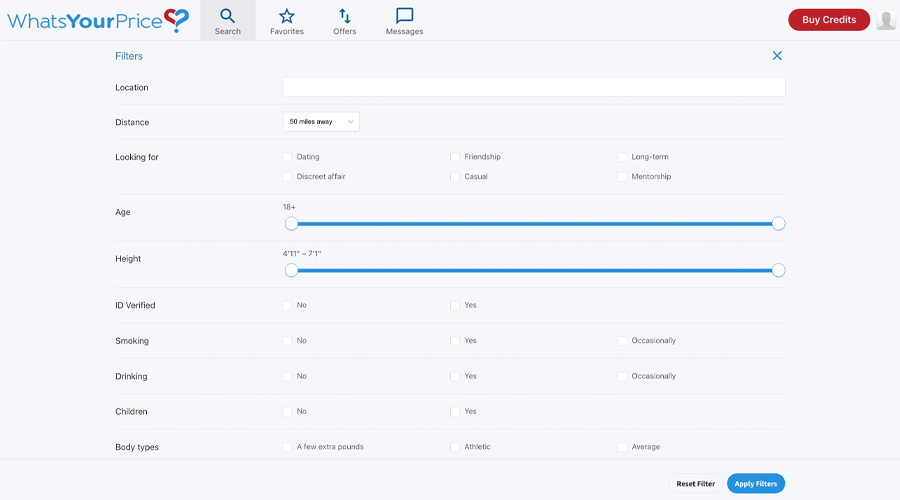Click the Location input field
The height and width of the screenshot is (500, 900).
[x=534, y=87]
